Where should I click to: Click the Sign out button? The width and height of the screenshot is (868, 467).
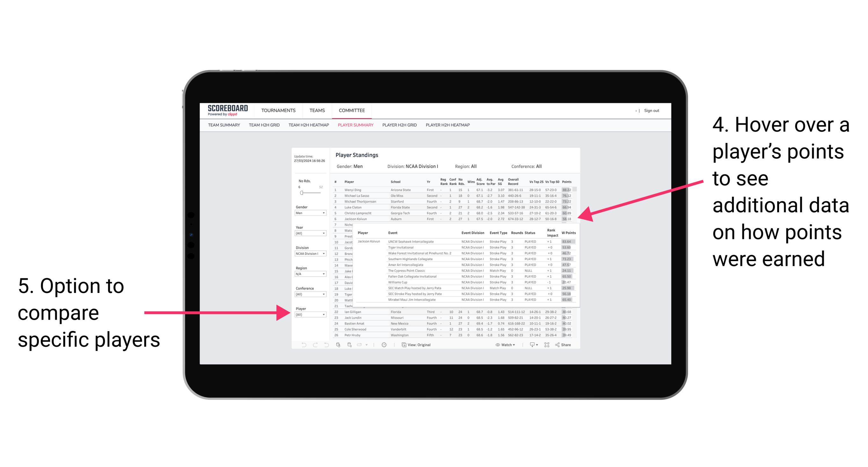pyautogui.click(x=655, y=111)
